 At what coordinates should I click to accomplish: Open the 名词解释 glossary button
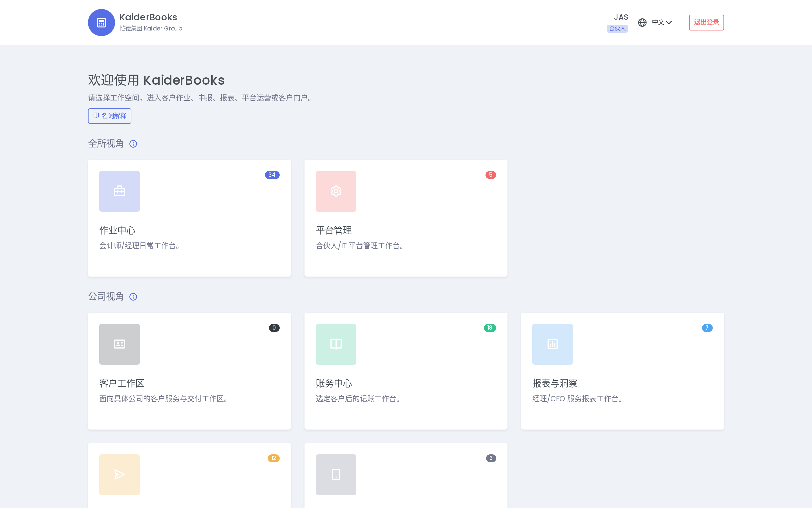110,116
